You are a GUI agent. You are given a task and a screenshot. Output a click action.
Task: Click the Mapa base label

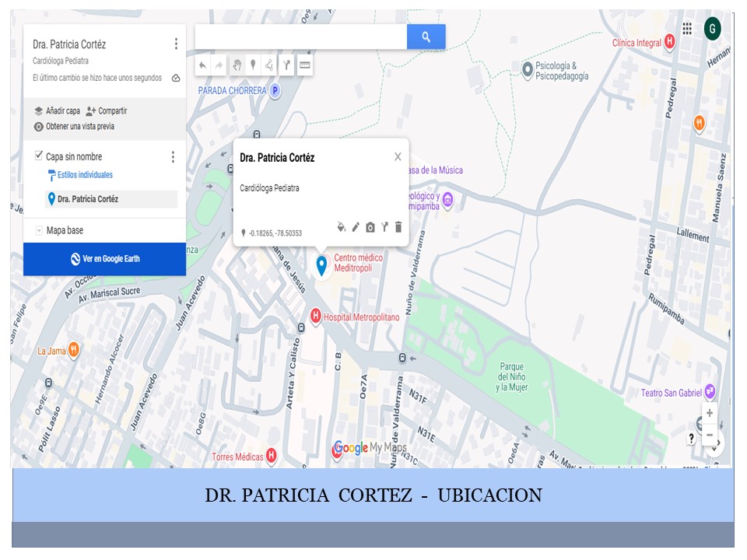(x=65, y=230)
